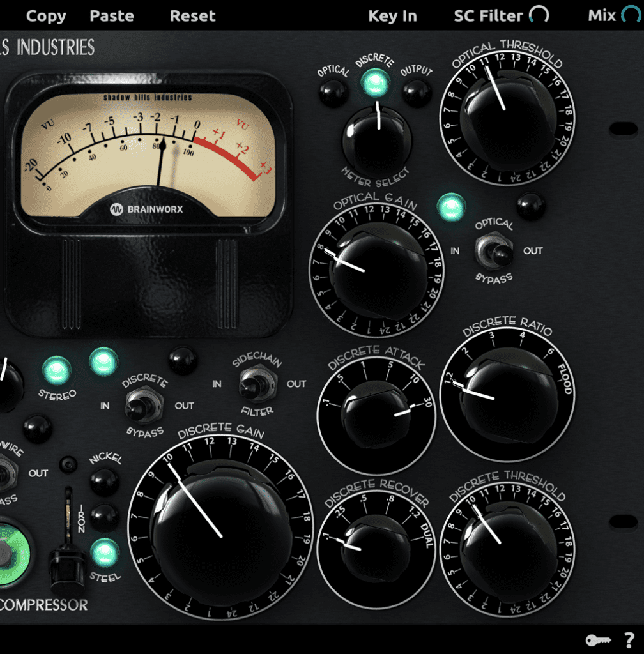Click the key license icon
The height and width of the screenshot is (654, 644).
[598, 640]
